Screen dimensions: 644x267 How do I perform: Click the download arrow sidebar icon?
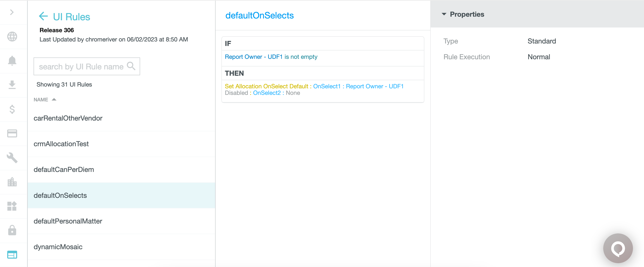[x=12, y=85]
